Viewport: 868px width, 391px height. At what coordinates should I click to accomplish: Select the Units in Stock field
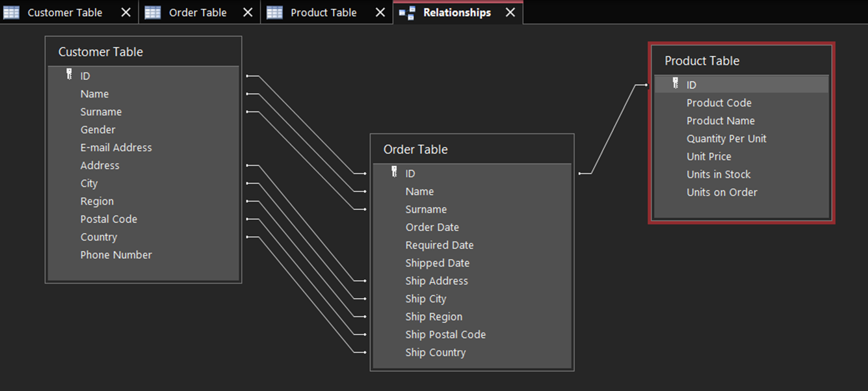click(x=718, y=174)
